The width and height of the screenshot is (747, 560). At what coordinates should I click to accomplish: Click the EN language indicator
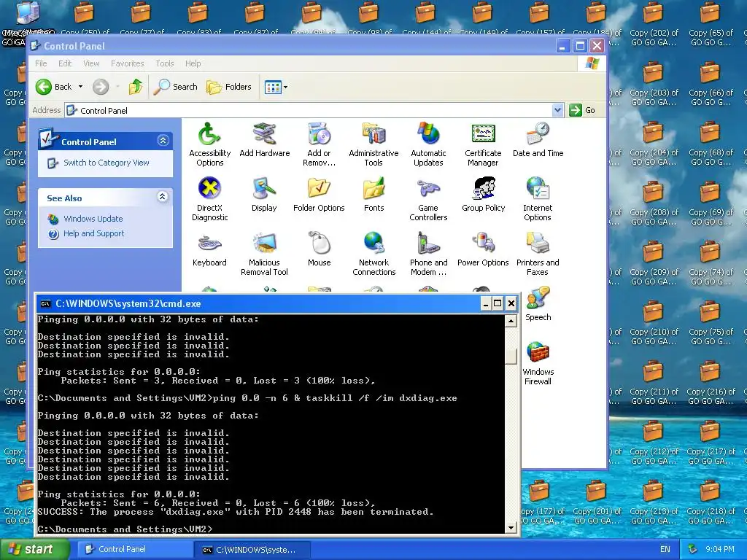(665, 549)
